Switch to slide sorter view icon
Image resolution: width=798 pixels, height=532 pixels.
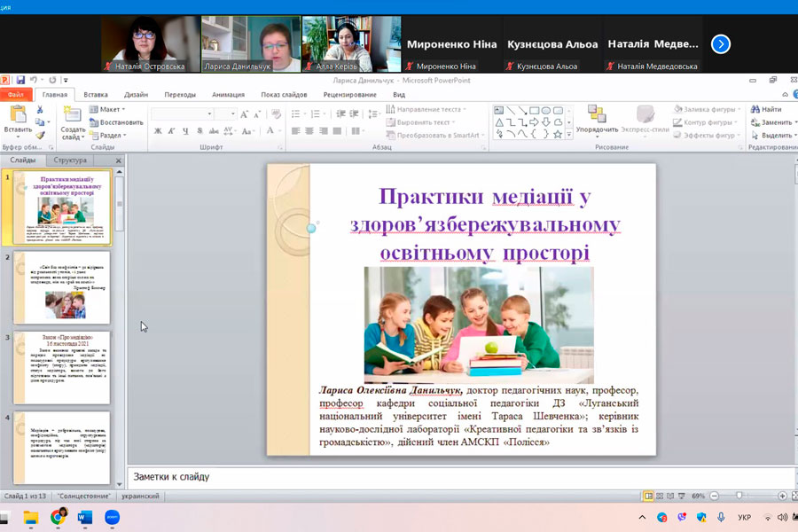tap(661, 496)
